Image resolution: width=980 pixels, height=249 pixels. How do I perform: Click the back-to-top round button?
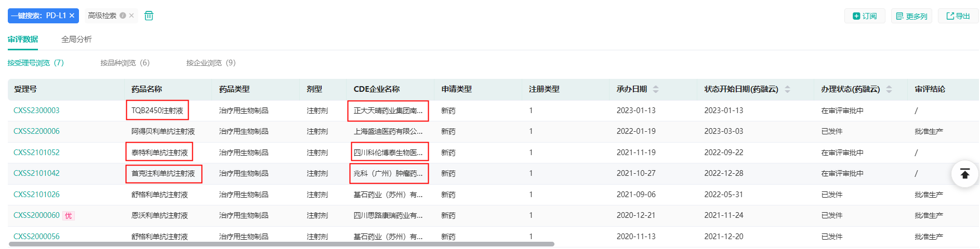pyautogui.click(x=965, y=174)
